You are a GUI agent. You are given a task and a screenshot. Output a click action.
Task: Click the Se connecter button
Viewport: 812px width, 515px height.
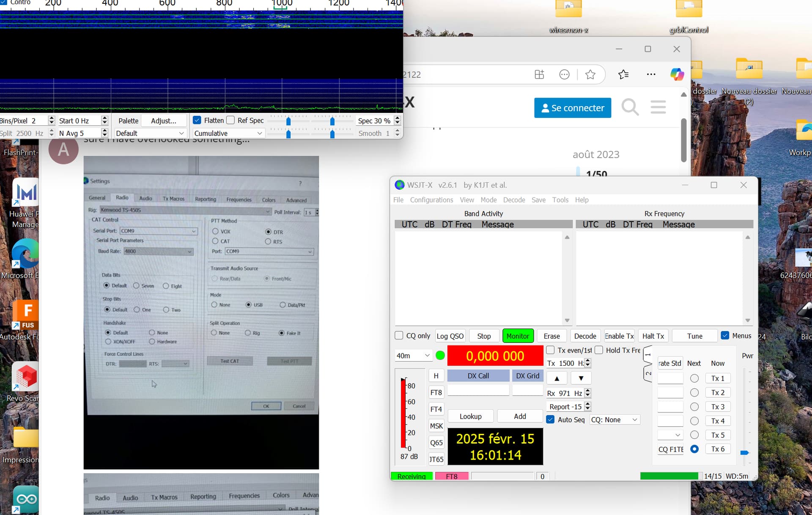573,108
